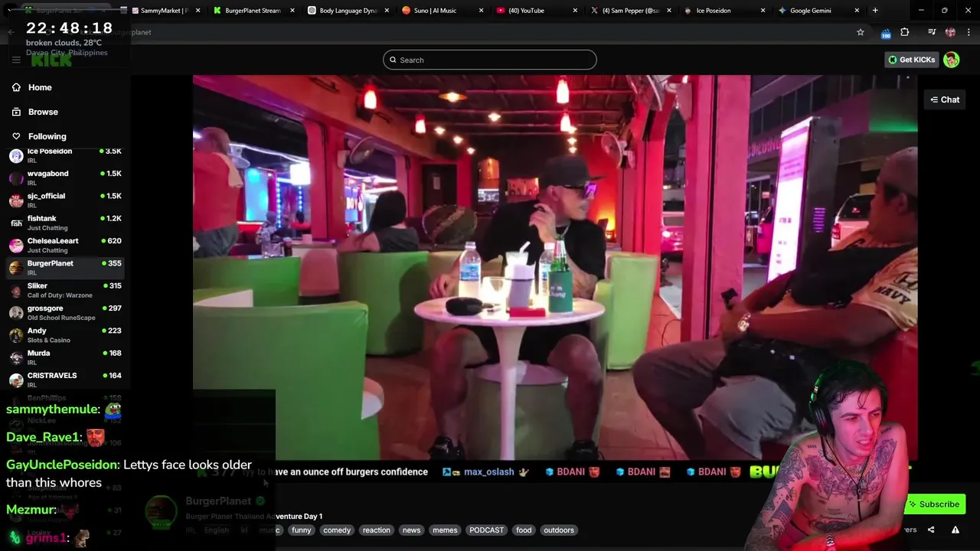Viewport: 980px width, 551px height.
Task: Select BurgerPlanet in the following list
Action: (x=65, y=267)
